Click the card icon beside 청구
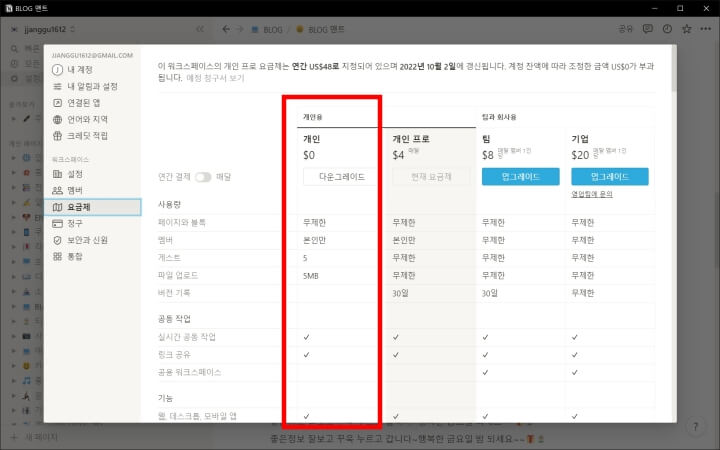Viewport: 720px width, 450px height. click(57, 224)
